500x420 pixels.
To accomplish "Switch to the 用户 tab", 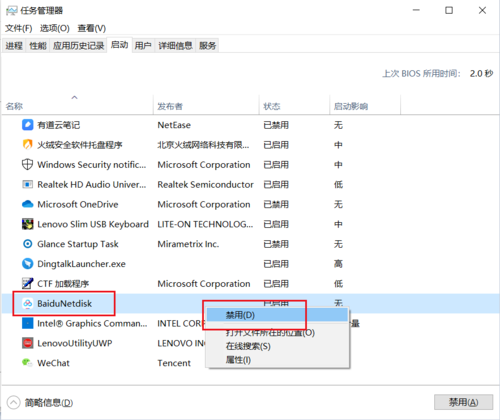I will [x=143, y=45].
